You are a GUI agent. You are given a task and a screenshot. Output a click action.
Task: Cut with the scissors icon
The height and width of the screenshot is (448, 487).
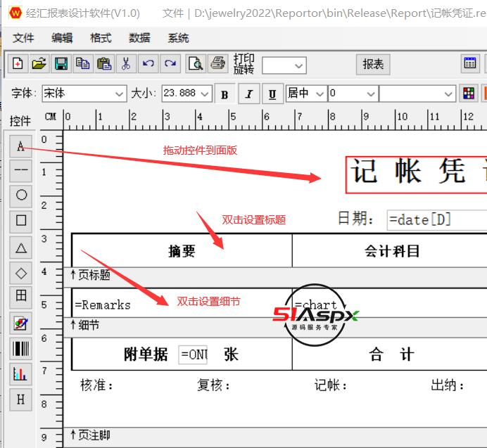point(126,64)
